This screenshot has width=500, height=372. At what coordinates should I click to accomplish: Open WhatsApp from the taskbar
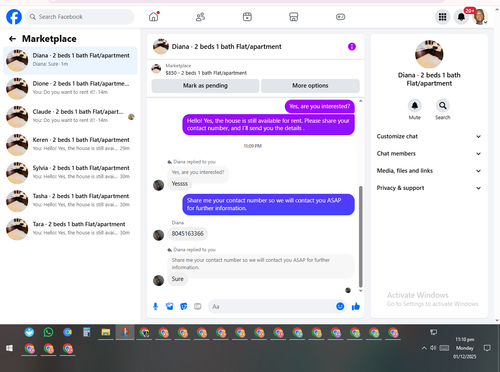pyautogui.click(x=48, y=332)
